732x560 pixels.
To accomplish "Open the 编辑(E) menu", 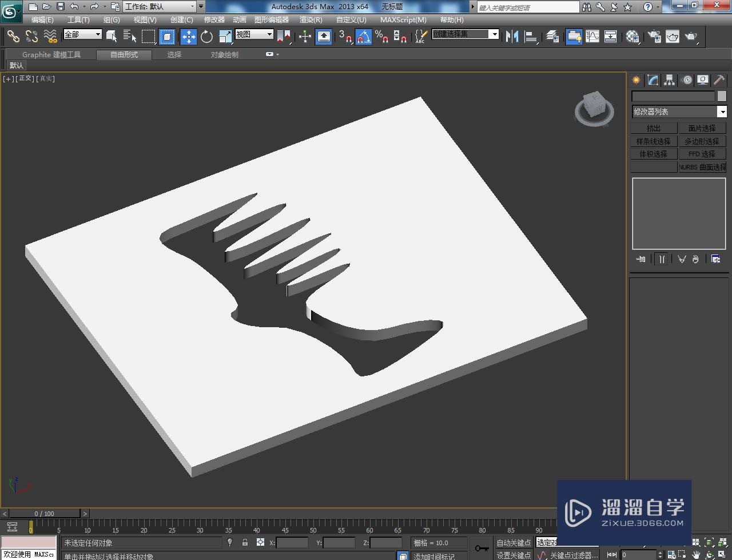I will 42,20.
